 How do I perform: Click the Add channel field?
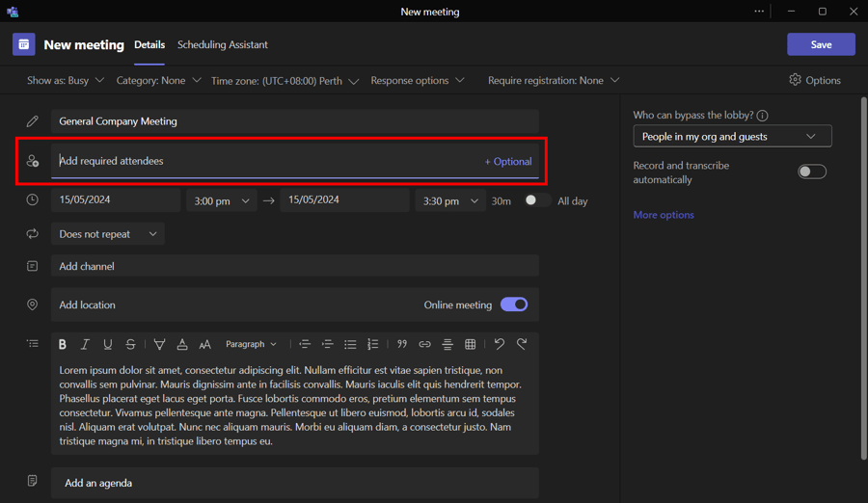(x=294, y=266)
